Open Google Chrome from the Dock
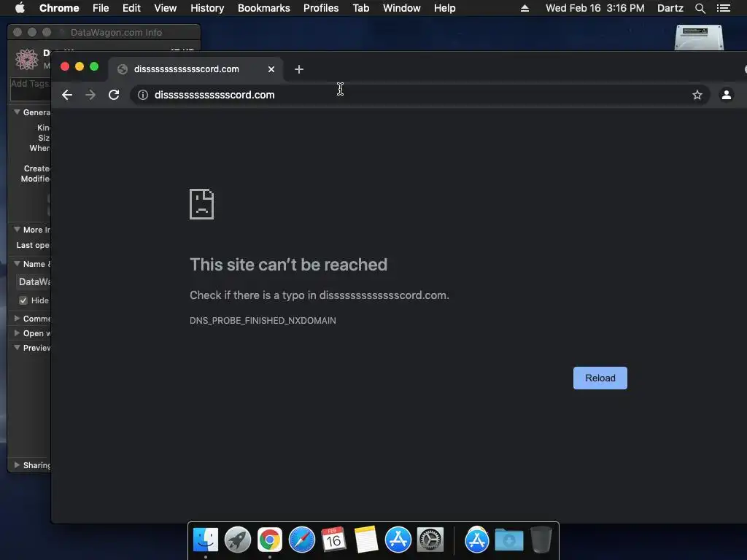 tap(270, 540)
